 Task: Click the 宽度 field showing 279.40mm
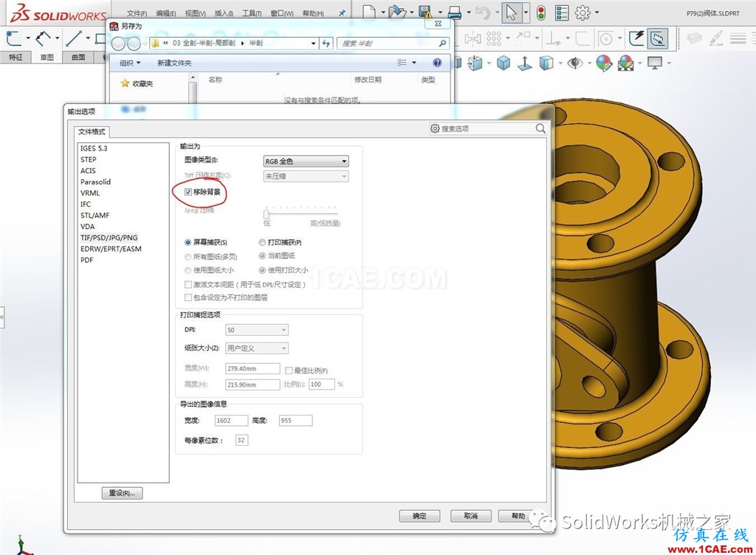(x=252, y=368)
